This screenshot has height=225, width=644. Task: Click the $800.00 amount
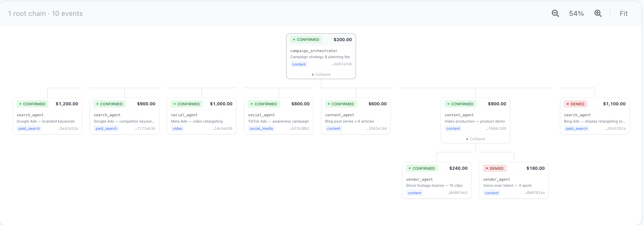coord(300,104)
